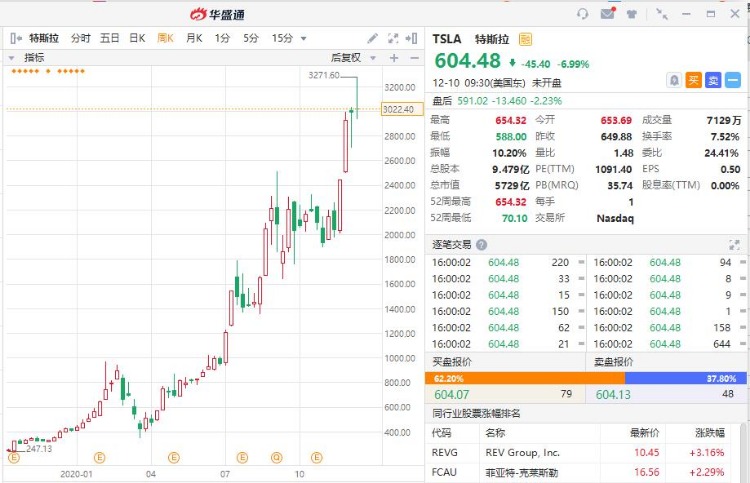Sort by the 最新价 column header

(x=644, y=433)
